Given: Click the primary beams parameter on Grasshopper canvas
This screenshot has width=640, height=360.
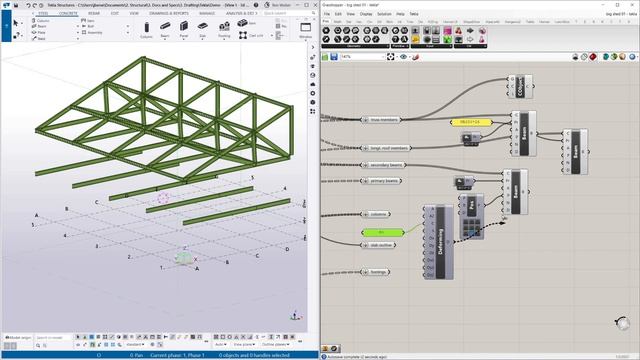Looking at the screenshot, I should click(x=381, y=181).
